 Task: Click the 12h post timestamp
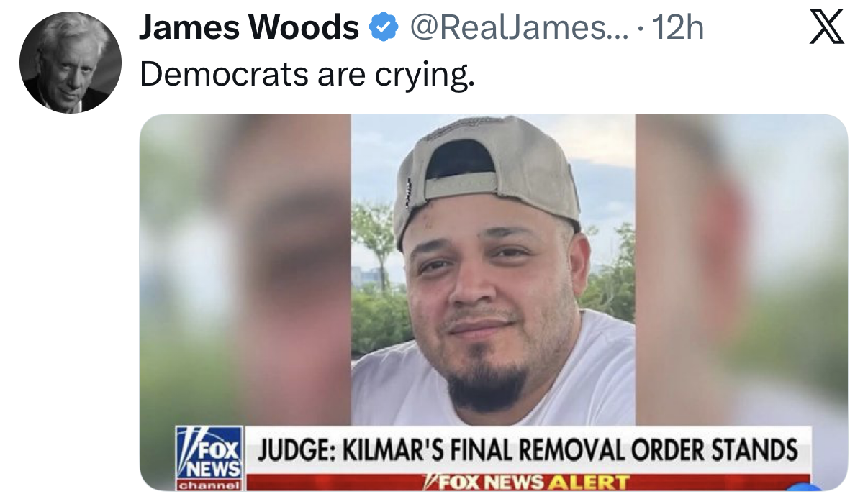tap(676, 28)
